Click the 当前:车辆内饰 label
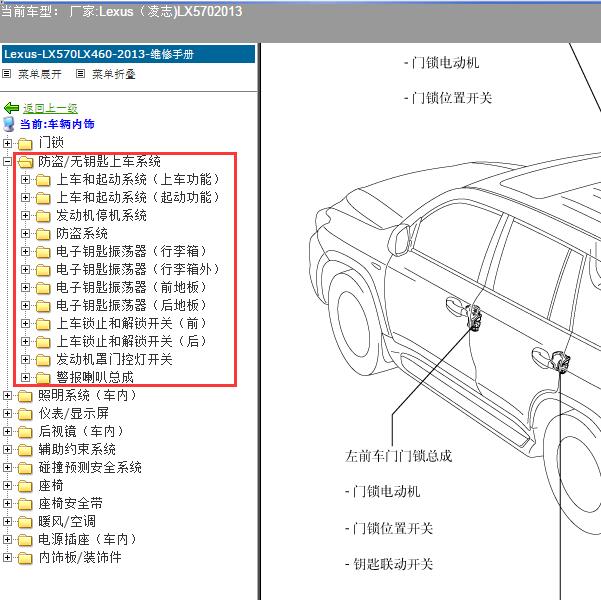This screenshot has width=601, height=600. tap(57, 124)
